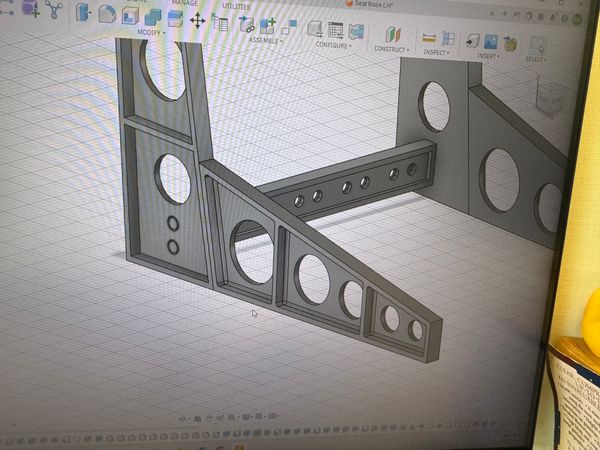Viewport: 600px width, 450px height.
Task: Open the Change Parameters table icon
Action: 220,22
